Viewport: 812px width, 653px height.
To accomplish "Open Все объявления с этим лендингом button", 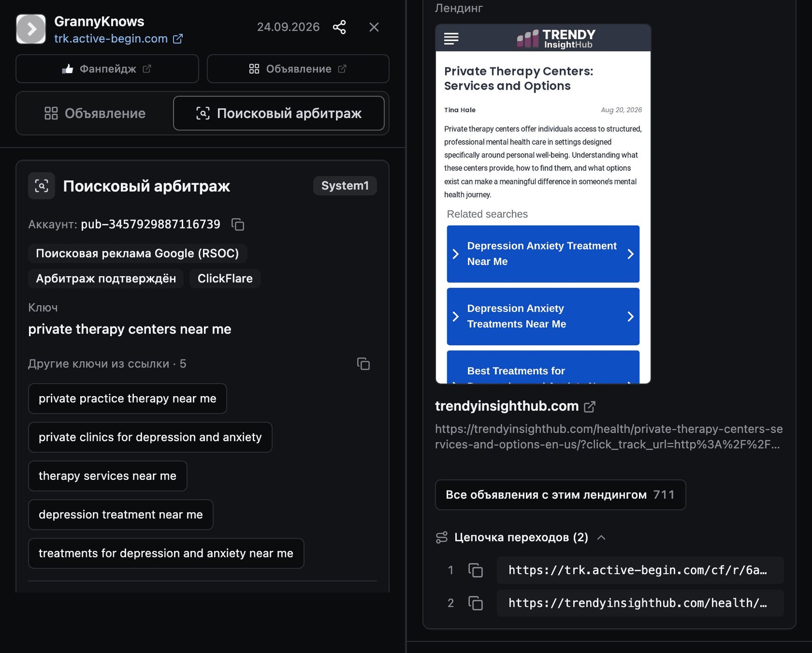I will pyautogui.click(x=560, y=495).
